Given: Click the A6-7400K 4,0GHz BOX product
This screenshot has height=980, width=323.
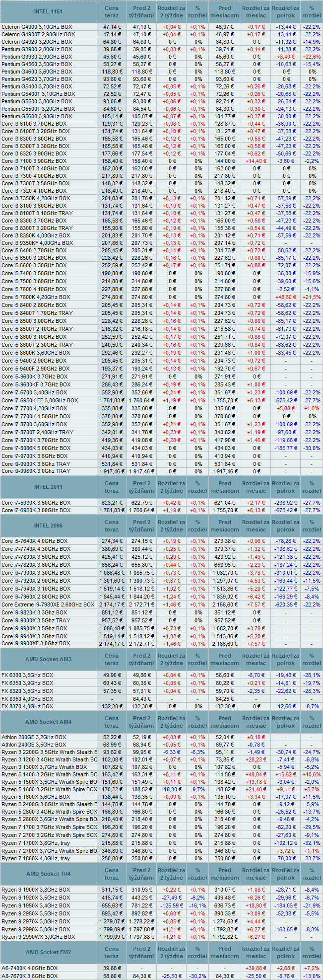Looking at the screenshot, I should [29, 968].
